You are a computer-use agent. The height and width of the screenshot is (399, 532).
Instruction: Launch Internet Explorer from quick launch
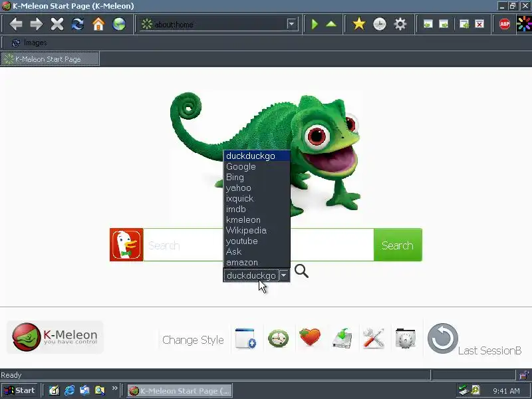pyautogui.click(x=70, y=390)
